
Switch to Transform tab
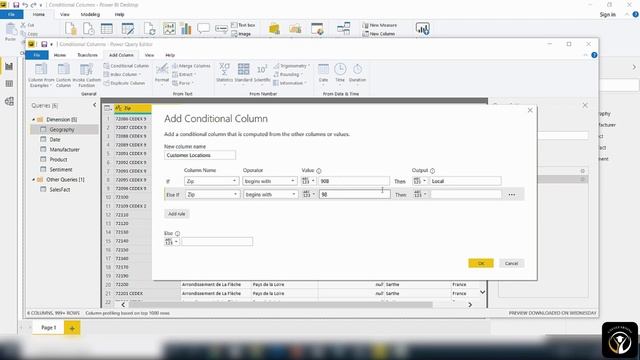pyautogui.click(x=87, y=55)
